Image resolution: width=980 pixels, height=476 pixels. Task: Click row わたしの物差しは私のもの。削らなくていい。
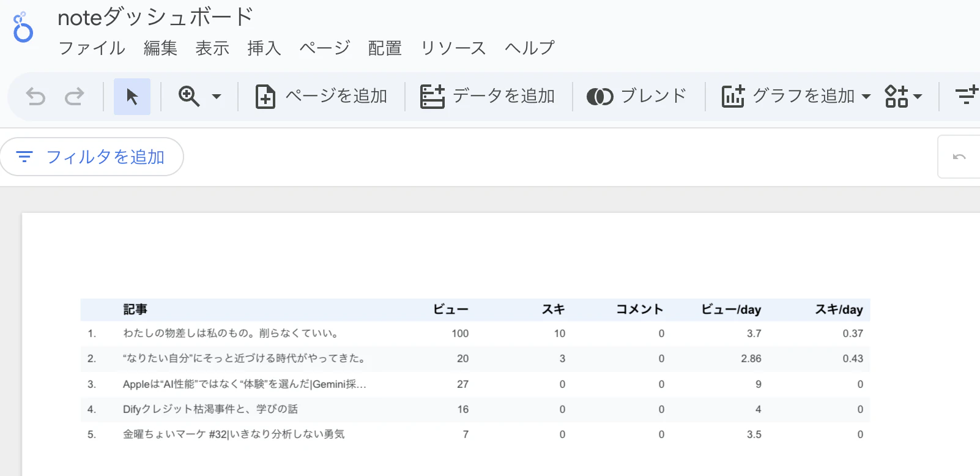tap(475, 333)
